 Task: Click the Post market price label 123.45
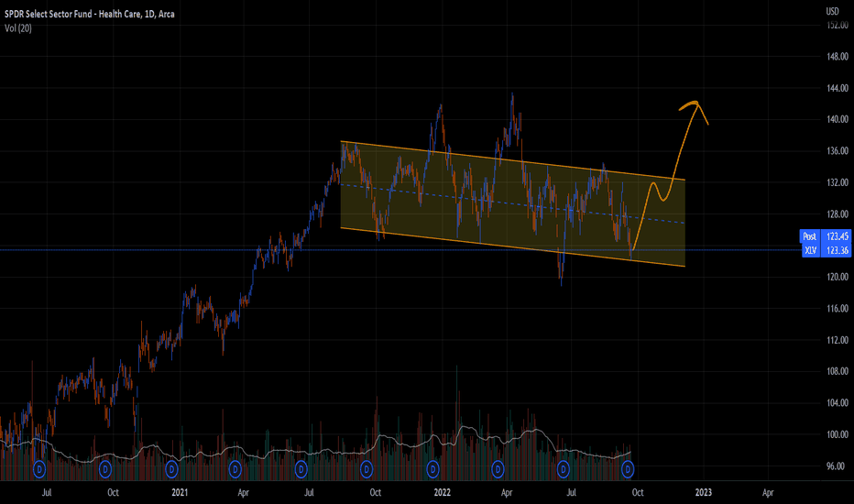click(826, 236)
